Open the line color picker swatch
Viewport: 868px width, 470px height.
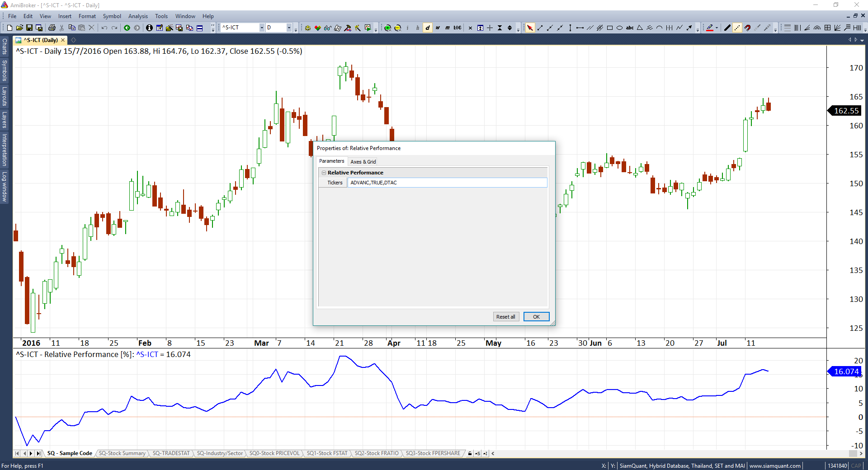[710, 28]
